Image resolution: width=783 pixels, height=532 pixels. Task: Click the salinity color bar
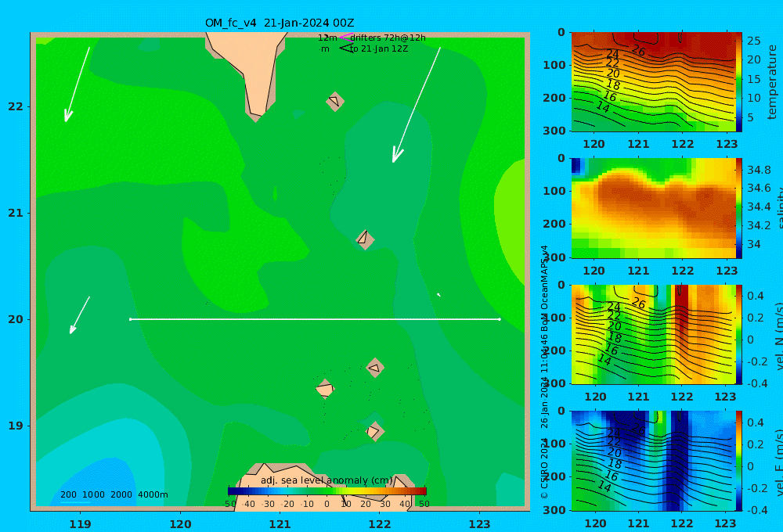click(739, 208)
